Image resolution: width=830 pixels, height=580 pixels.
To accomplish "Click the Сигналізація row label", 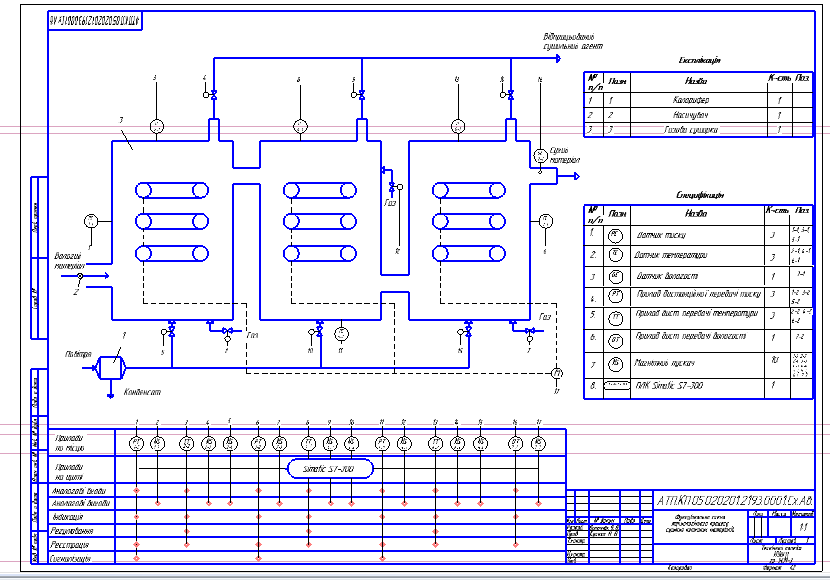I will click(x=70, y=558).
